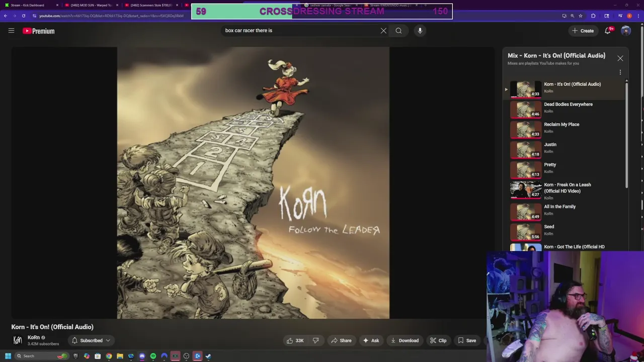
Task: Open the browser media control icon
Action: pos(620,16)
